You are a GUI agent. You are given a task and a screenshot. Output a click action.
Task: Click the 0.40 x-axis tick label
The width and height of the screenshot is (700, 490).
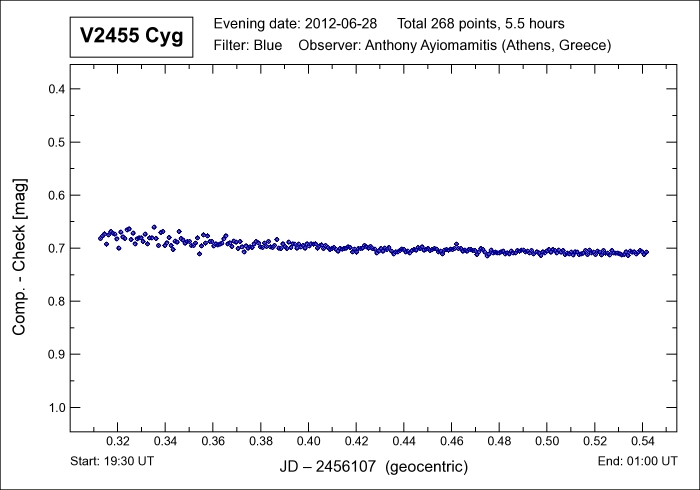pos(309,440)
